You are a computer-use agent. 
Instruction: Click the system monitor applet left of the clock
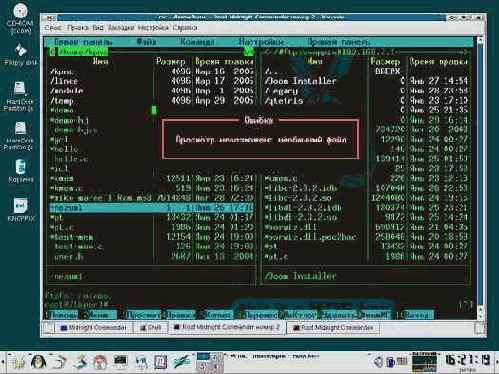[424, 362]
